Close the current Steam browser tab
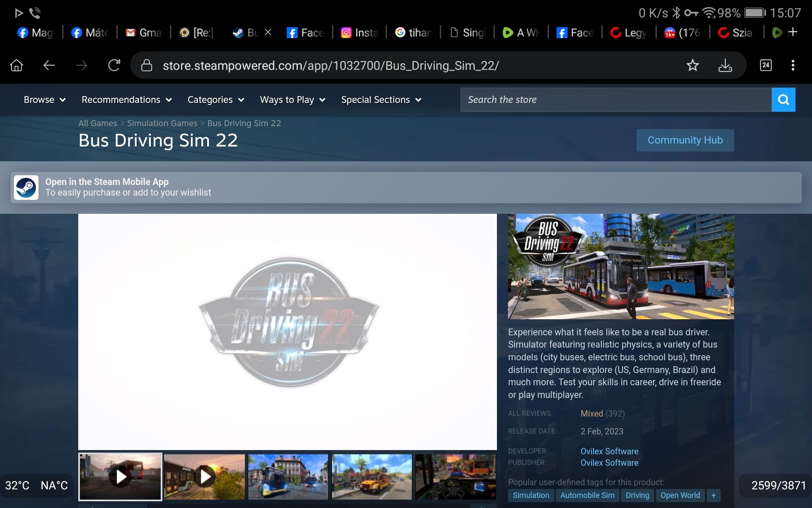This screenshot has width=812, height=508. [268, 32]
